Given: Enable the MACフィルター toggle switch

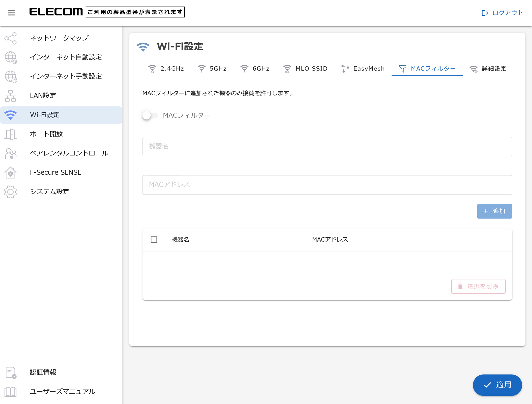Looking at the screenshot, I should (x=150, y=115).
